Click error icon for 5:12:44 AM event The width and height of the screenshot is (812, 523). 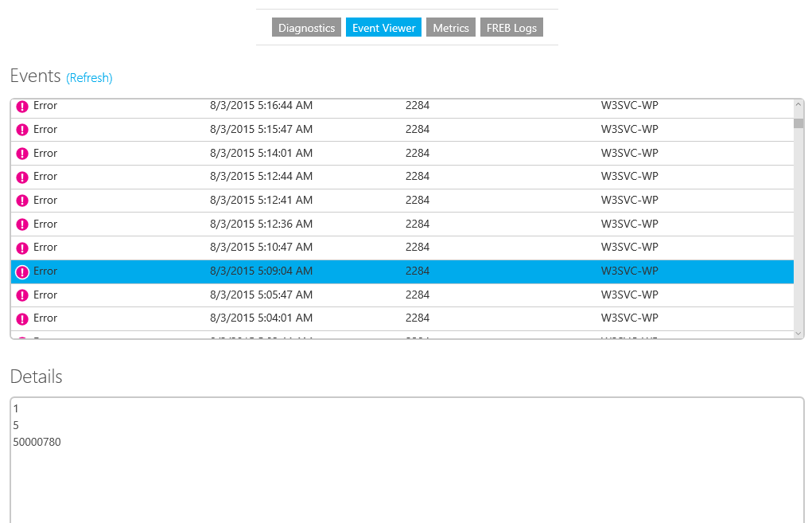tap(22, 177)
